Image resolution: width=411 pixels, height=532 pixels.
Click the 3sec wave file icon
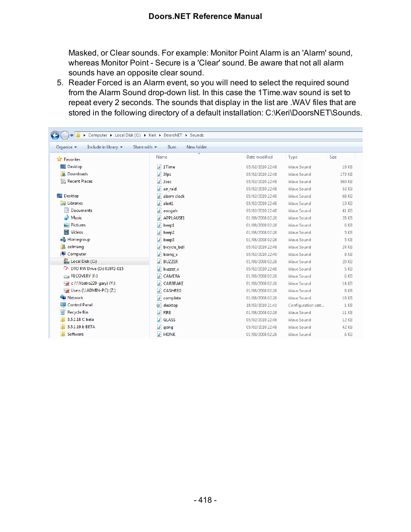(x=159, y=182)
